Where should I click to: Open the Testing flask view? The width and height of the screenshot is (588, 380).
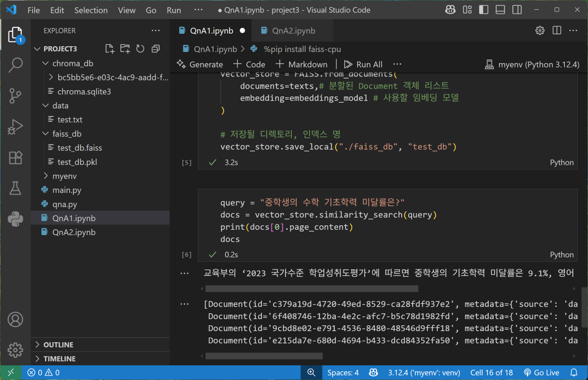(15, 188)
